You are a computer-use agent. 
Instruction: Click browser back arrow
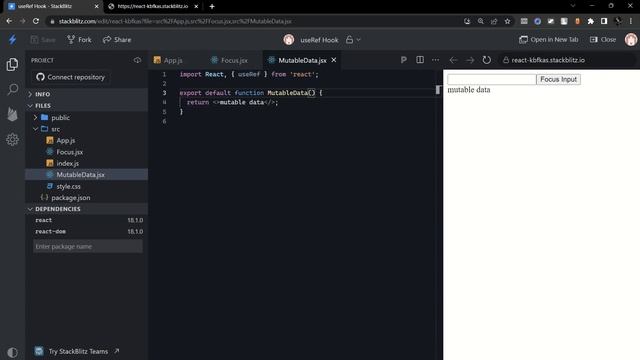click(x=9, y=21)
